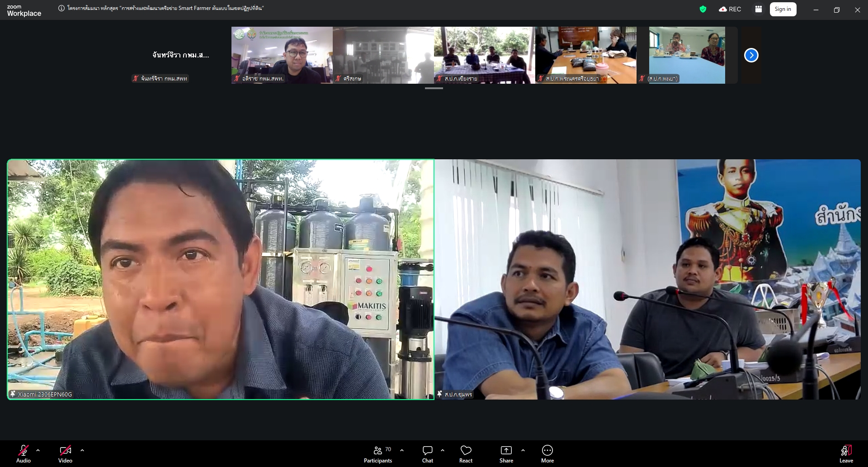Select จันทร์จิรา กพม.ส... participant tile

pyautogui.click(x=181, y=55)
